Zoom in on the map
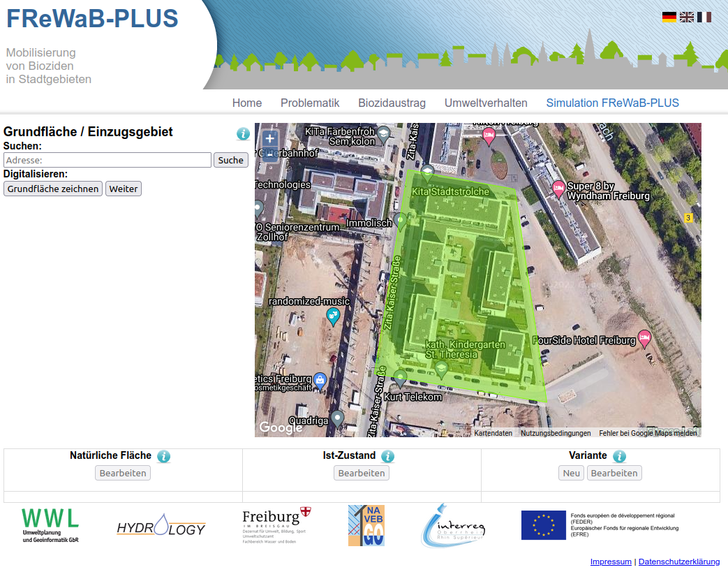The image size is (728, 579). click(270, 139)
